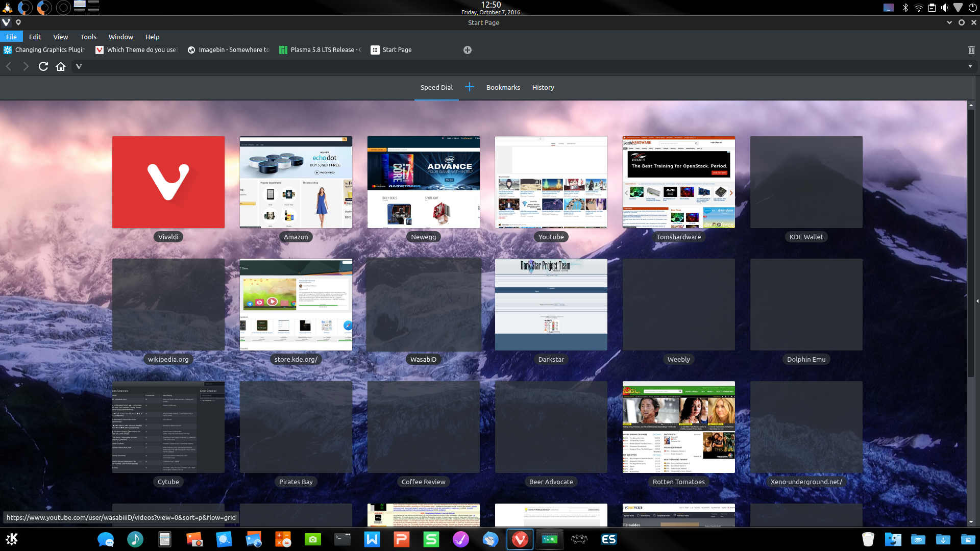Open the Pirates Bay speed dial

click(x=296, y=427)
